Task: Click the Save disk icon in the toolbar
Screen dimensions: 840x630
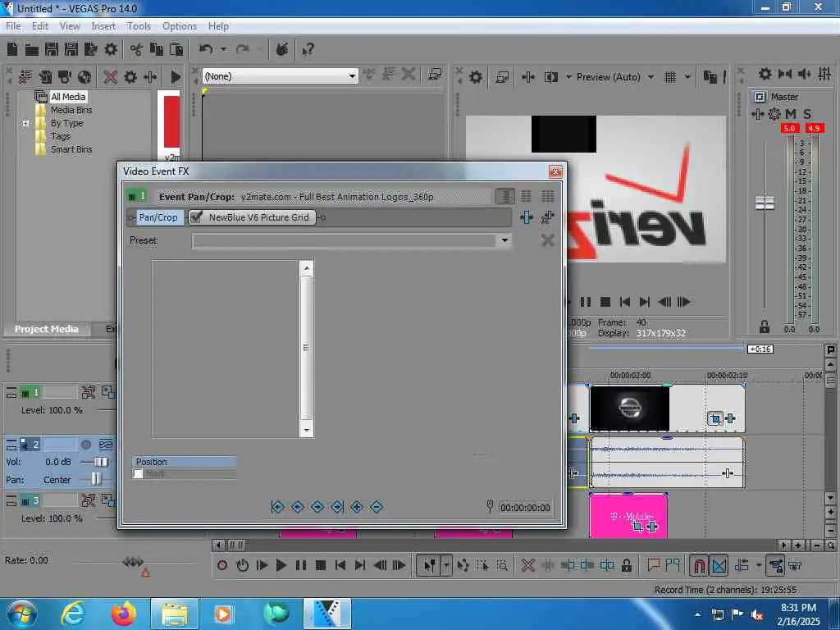Action: pyautogui.click(x=52, y=50)
